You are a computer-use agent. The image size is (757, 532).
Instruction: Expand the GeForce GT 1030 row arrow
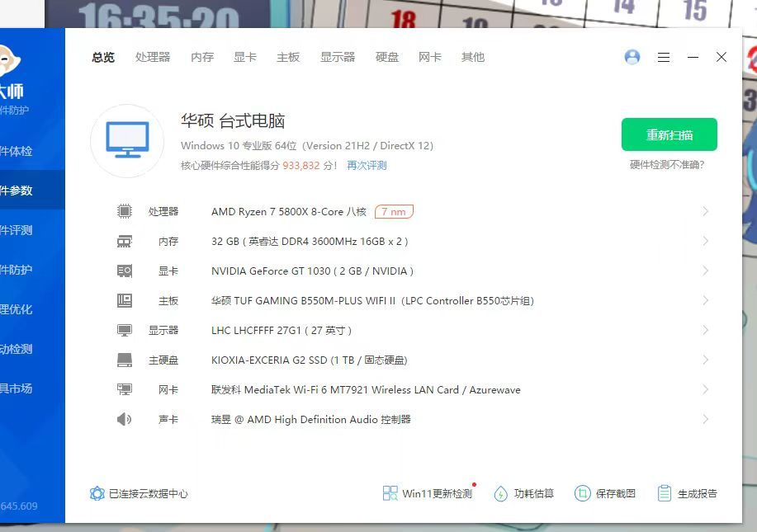[x=705, y=271]
